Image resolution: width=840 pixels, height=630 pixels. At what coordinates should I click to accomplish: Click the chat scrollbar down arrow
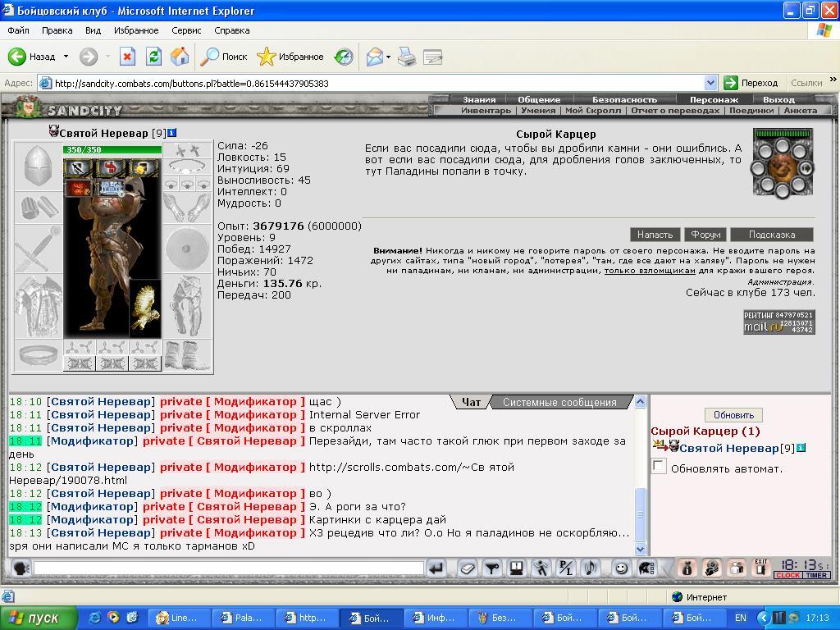[x=640, y=549]
